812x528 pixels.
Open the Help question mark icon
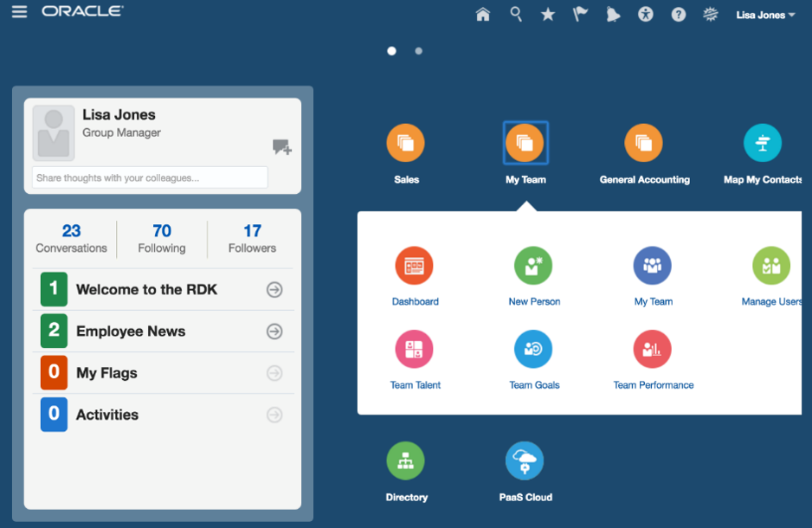(679, 15)
